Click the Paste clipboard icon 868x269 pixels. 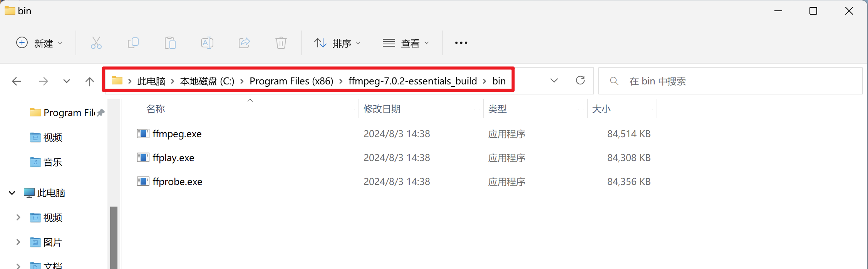click(x=170, y=43)
